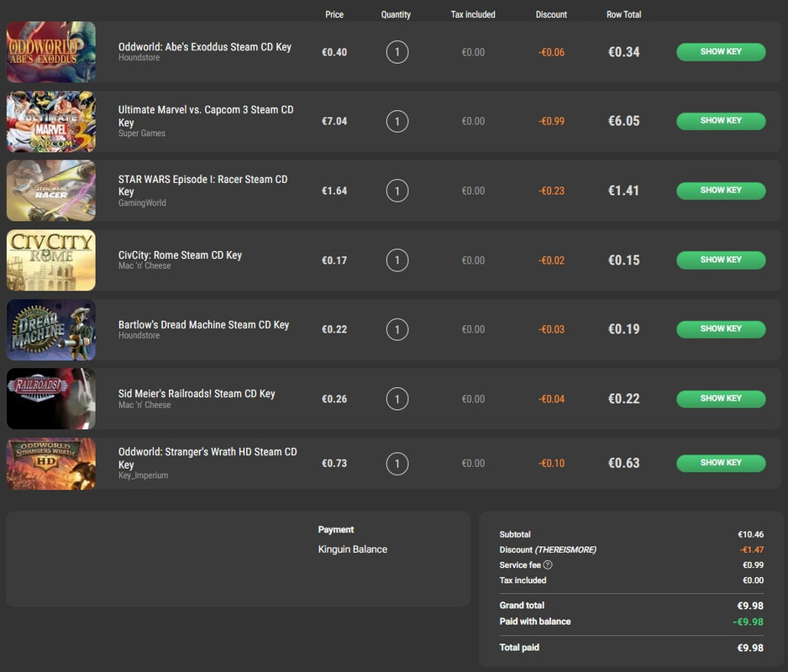Click seller name Super Games
Screen dimensions: 788x672
tap(142, 134)
